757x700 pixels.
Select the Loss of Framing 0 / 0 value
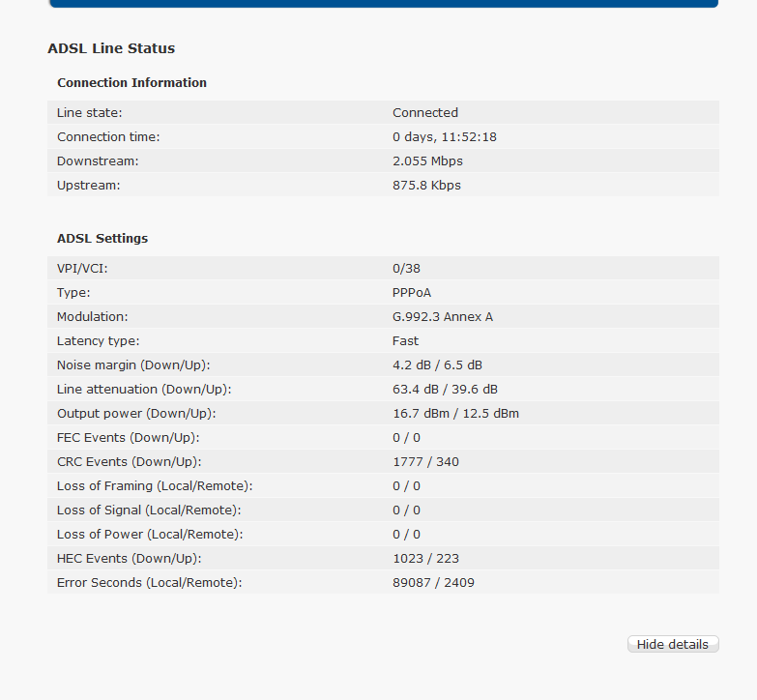click(x=406, y=485)
